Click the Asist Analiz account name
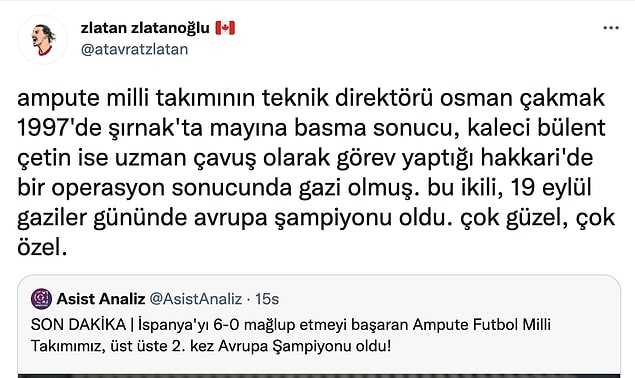Screen dimensions: 635x378 (101, 299)
